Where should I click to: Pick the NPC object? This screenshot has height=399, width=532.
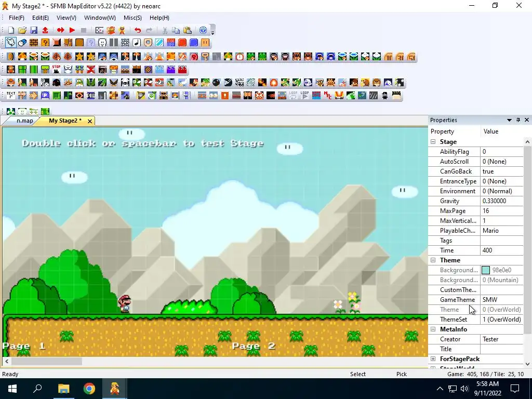click(328, 96)
